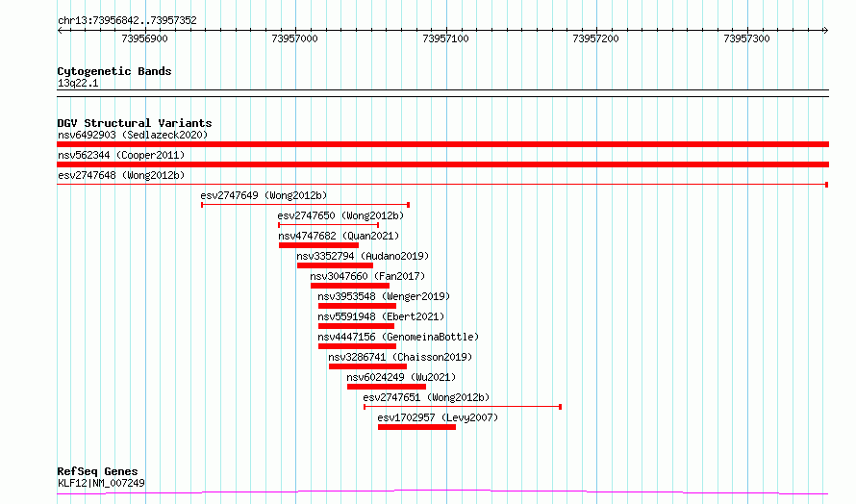Click the left arrow end of the ruler

(x=60, y=31)
